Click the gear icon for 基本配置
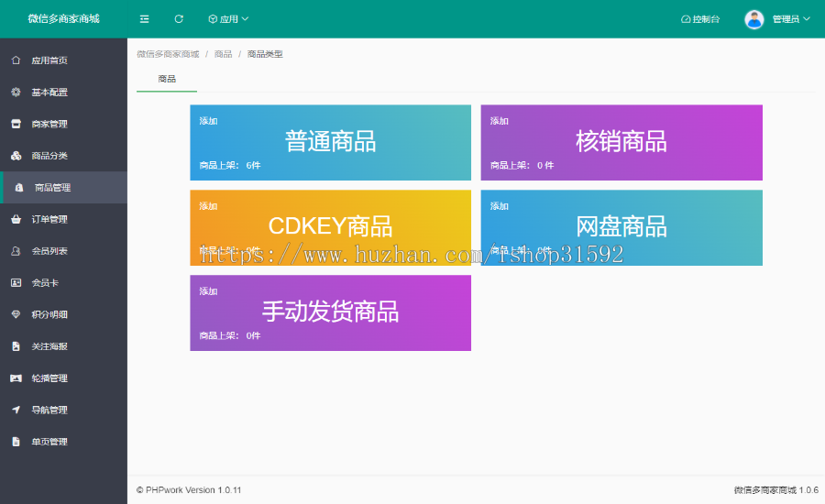This screenshot has height=504, width=825. (16, 93)
